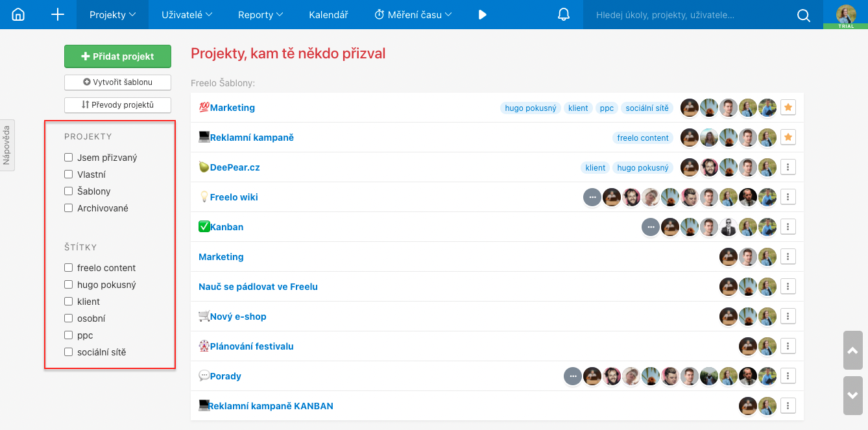Jump to bottom with down arrow button
Viewport: 868px width, 430px height.
click(853, 396)
